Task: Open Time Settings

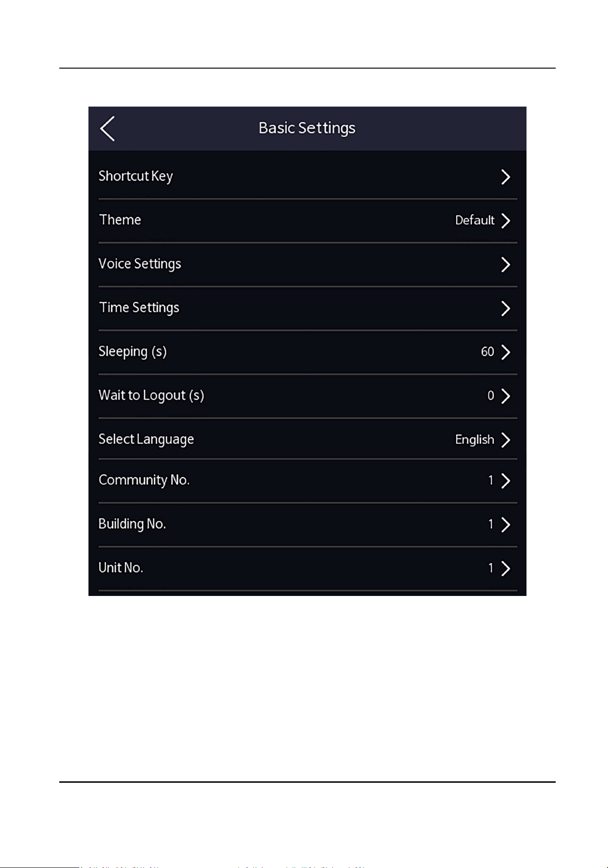Action: click(307, 308)
